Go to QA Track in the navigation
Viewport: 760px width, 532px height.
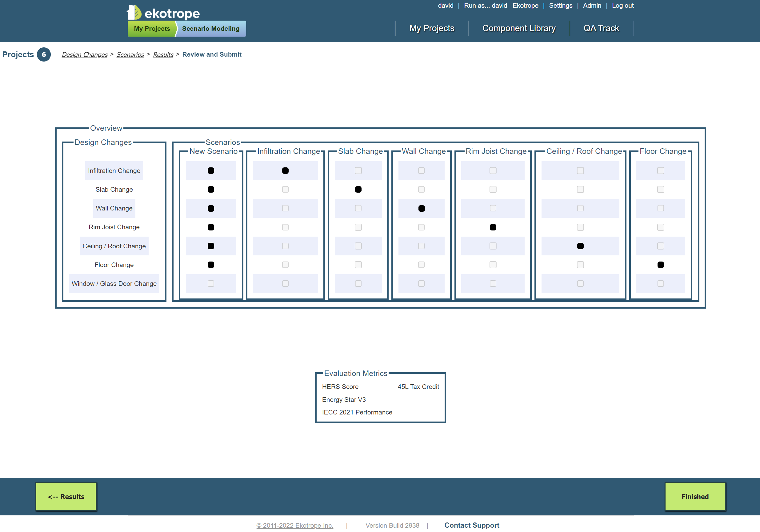601,28
